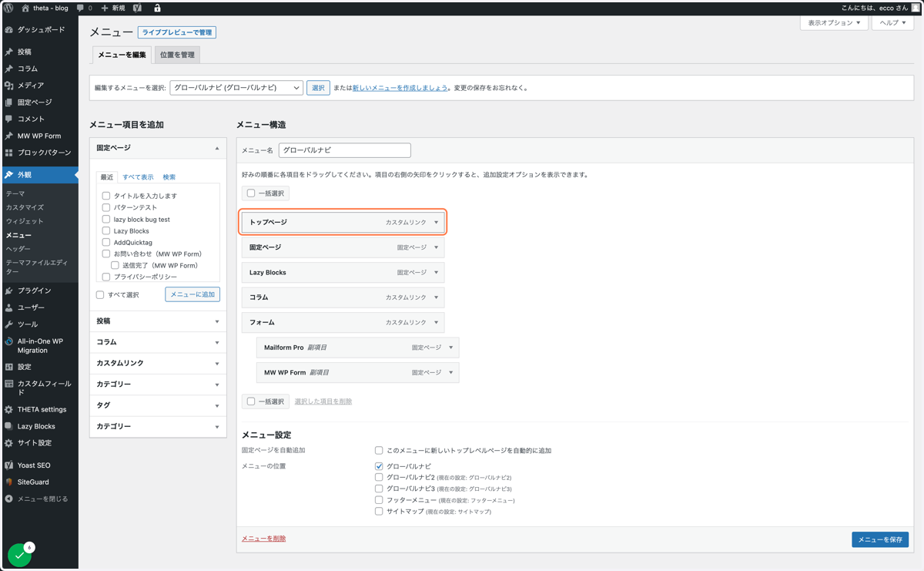Check サイトマップ location checkbox
The image size is (924, 571).
pyautogui.click(x=379, y=511)
